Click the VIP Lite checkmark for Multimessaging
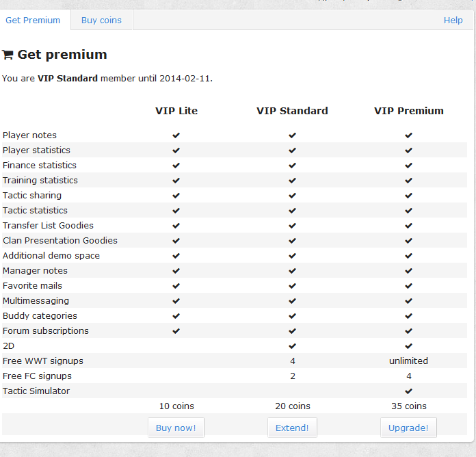476x457 pixels. (176, 301)
